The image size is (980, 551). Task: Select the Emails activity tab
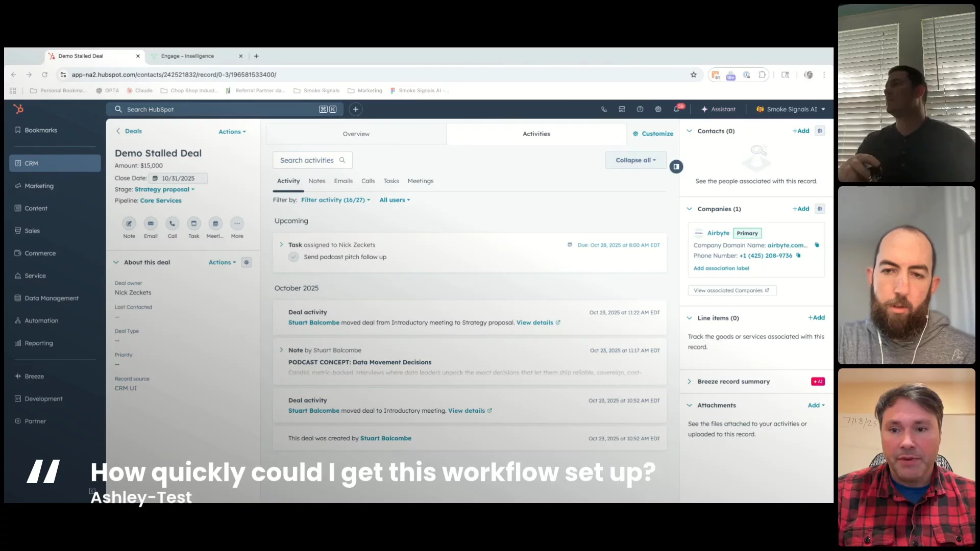(343, 181)
